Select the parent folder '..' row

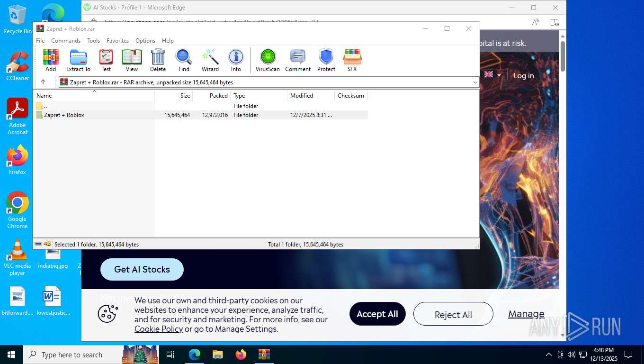pyautogui.click(x=201, y=106)
